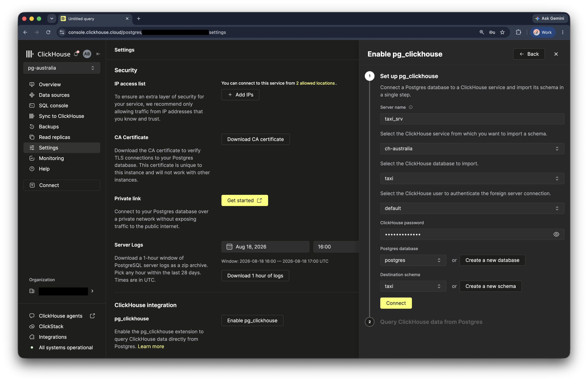588x382 pixels.
Task: Click Get started for Private link
Action: pos(245,201)
